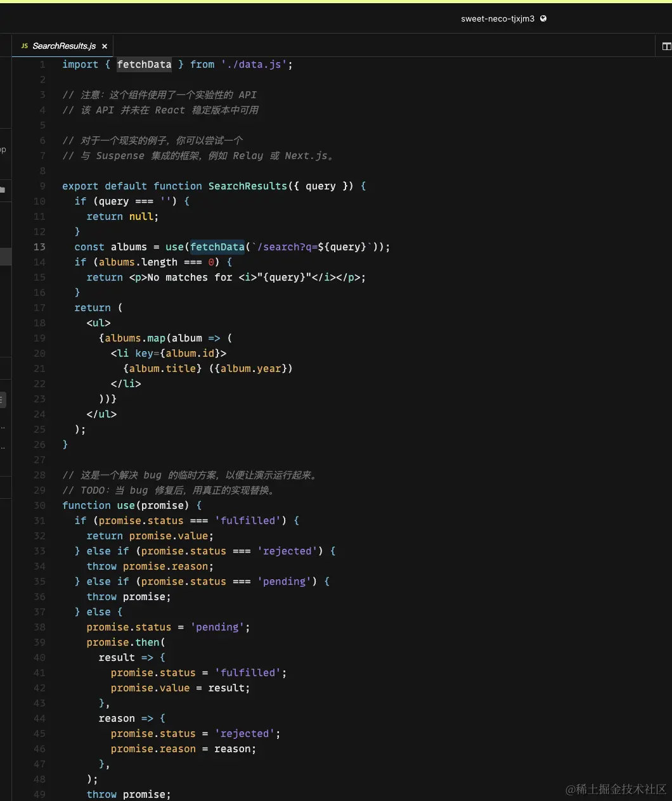Select the SearchResults.js editor tab

tap(63, 46)
